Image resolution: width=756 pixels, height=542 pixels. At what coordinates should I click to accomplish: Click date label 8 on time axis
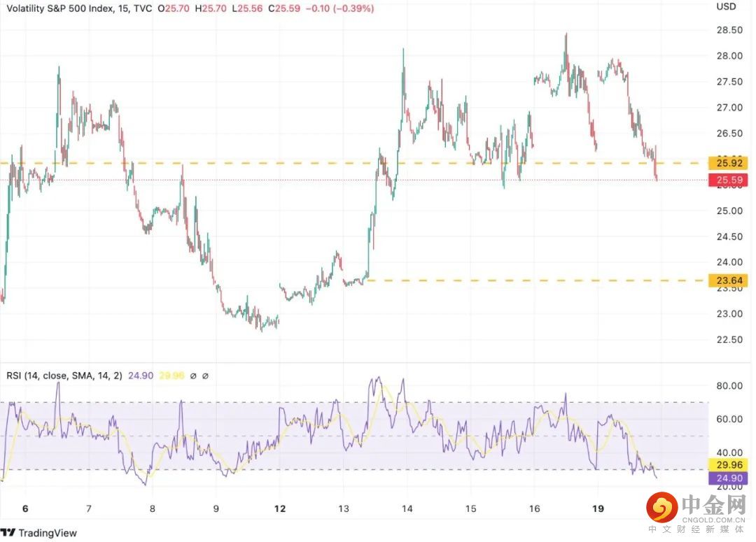click(x=153, y=508)
